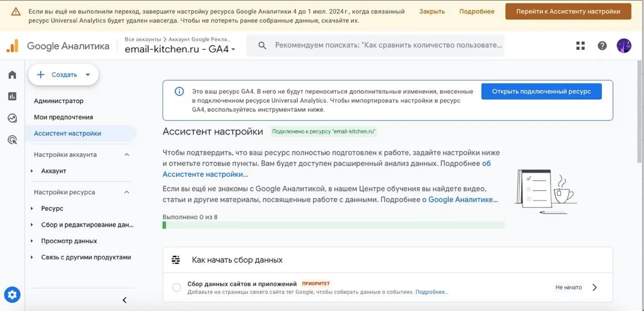Click Закрыть in the top banner
The image size is (644, 311).
pos(432,11)
